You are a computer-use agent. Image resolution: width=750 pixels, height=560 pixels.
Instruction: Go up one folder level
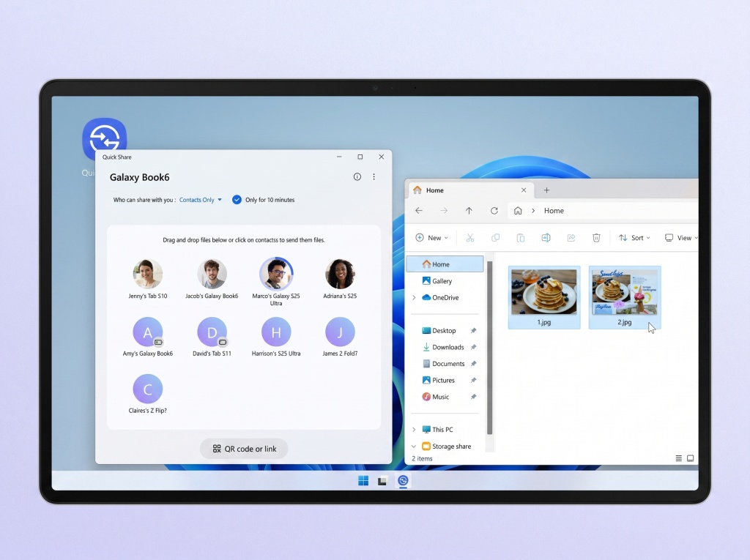pos(469,210)
